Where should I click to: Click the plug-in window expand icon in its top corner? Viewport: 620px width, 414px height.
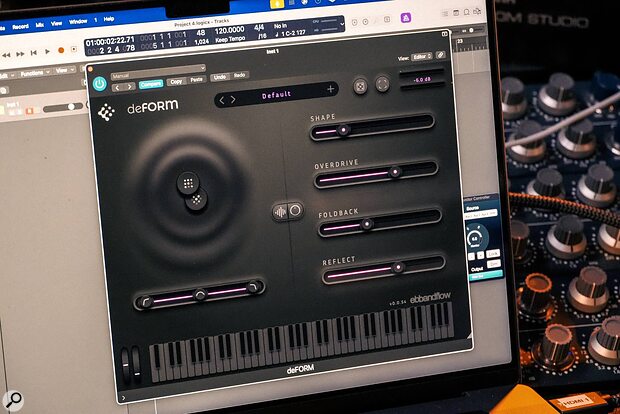[445, 34]
